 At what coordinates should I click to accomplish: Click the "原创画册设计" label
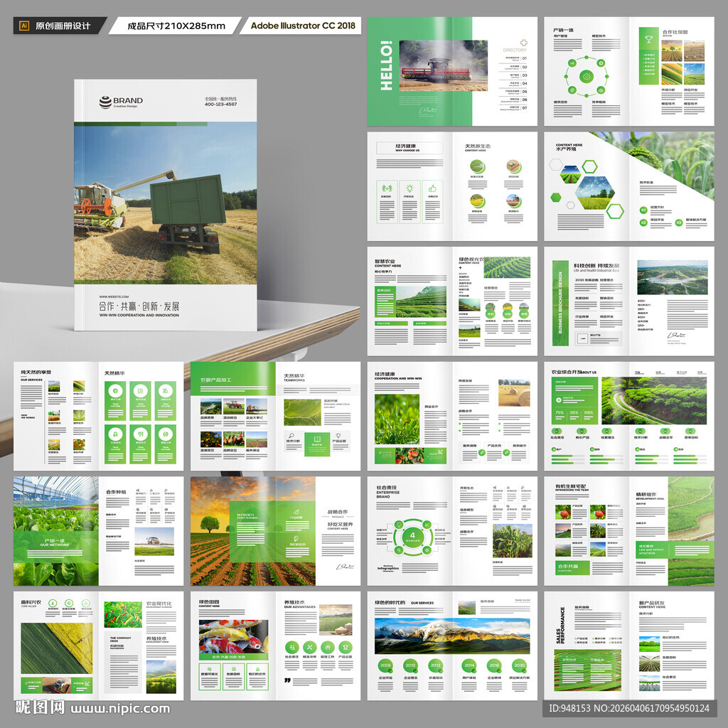coord(63,26)
